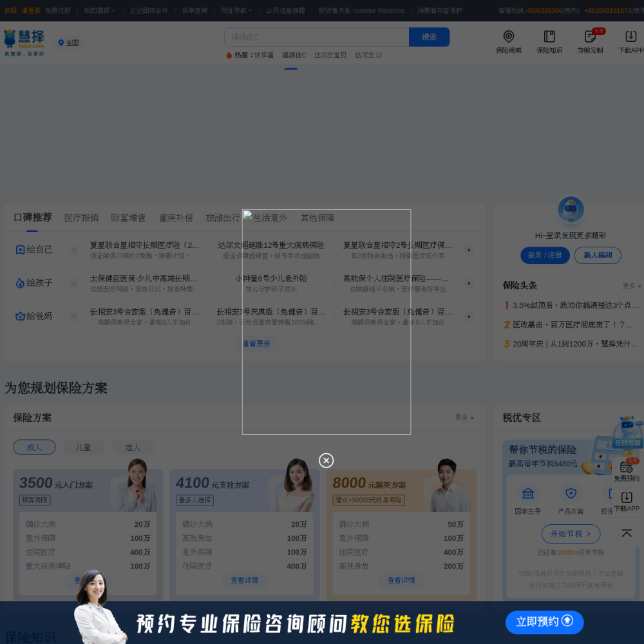Image resolution: width=644 pixels, height=644 pixels.
Task: Open 企业团体合作 in top bar
Action: click(x=149, y=11)
